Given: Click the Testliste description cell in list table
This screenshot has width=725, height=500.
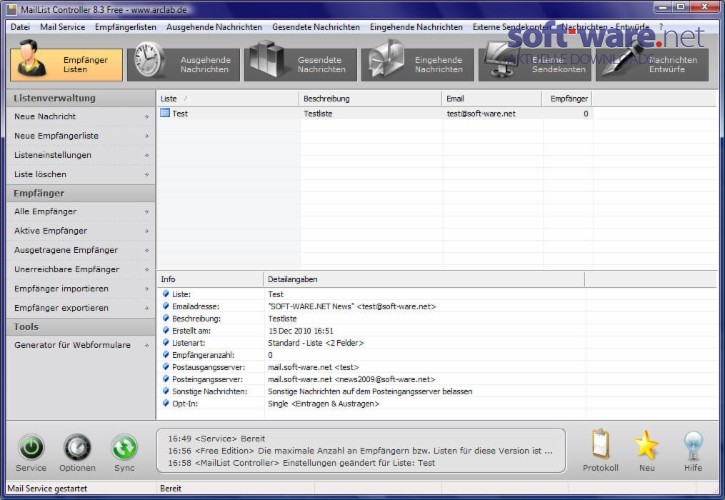Looking at the screenshot, I should [318, 113].
